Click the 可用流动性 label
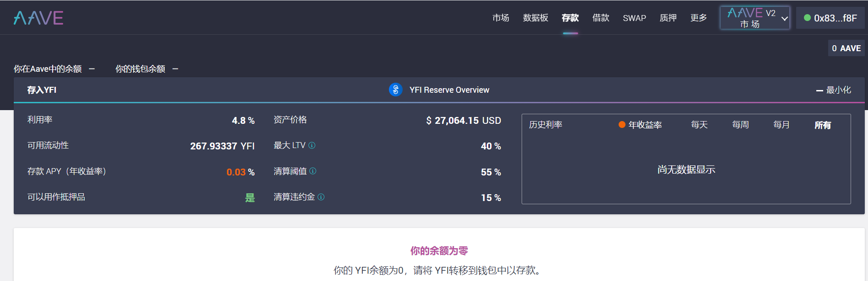 coord(48,145)
